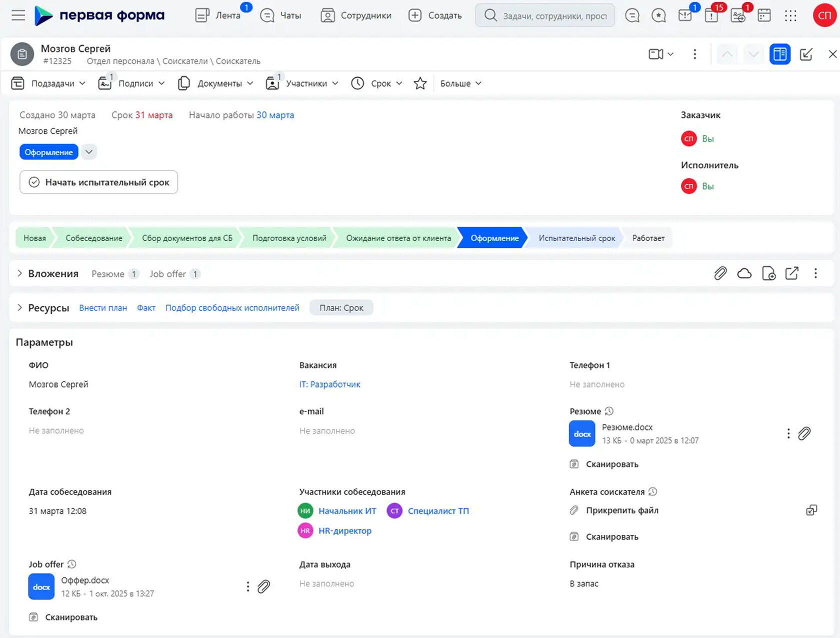
Task: Open the HR-директор participant
Action: [345, 531]
